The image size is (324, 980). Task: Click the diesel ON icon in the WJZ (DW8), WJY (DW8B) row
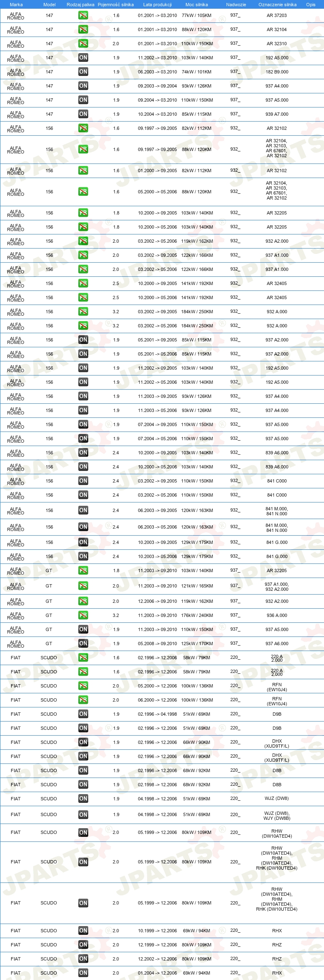pos(83,814)
